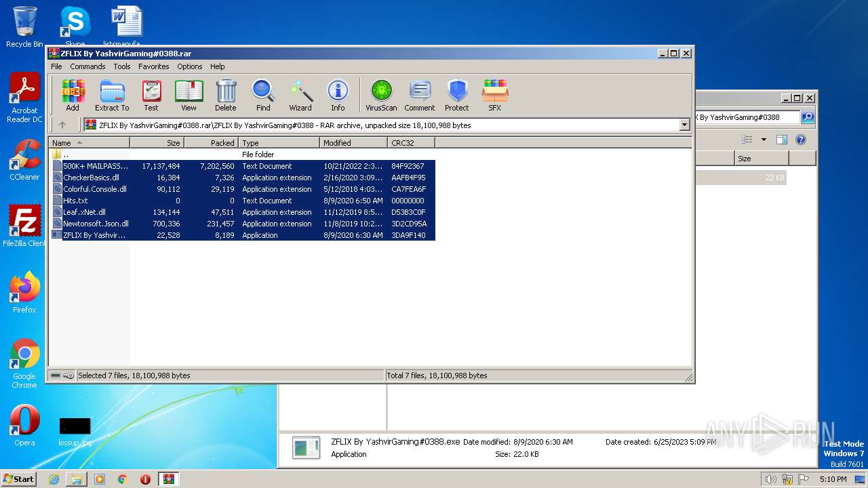Select the 500K+ MAILPASS text file
The image size is (868, 488).
point(243,166)
